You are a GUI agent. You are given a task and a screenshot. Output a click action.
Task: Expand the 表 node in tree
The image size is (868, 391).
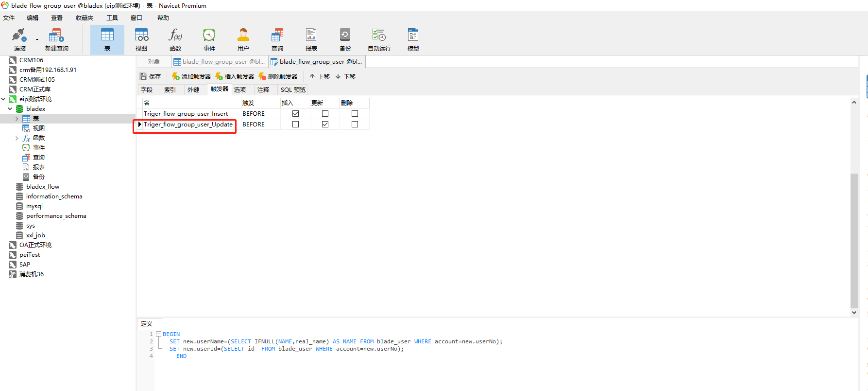17,118
